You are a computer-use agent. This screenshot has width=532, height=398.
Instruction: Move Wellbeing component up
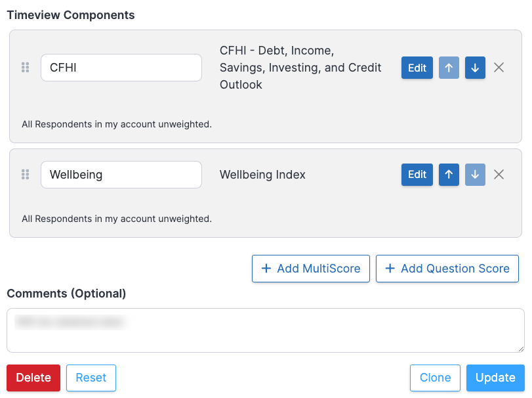pyautogui.click(x=449, y=175)
